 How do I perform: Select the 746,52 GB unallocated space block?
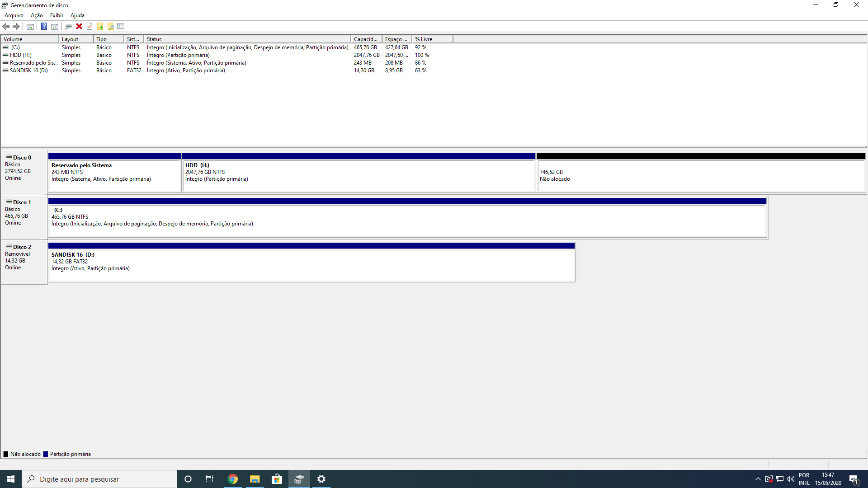pyautogui.click(x=701, y=175)
